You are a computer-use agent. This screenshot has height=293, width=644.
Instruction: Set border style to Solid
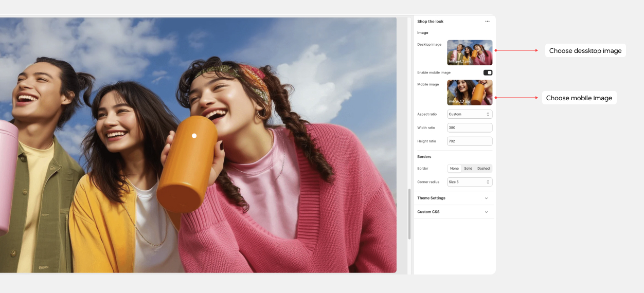click(x=468, y=169)
